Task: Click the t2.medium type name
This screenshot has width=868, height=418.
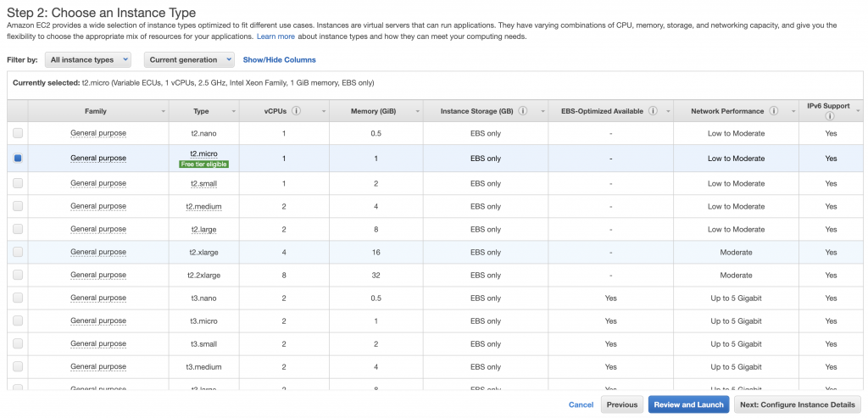Action: click(x=203, y=207)
